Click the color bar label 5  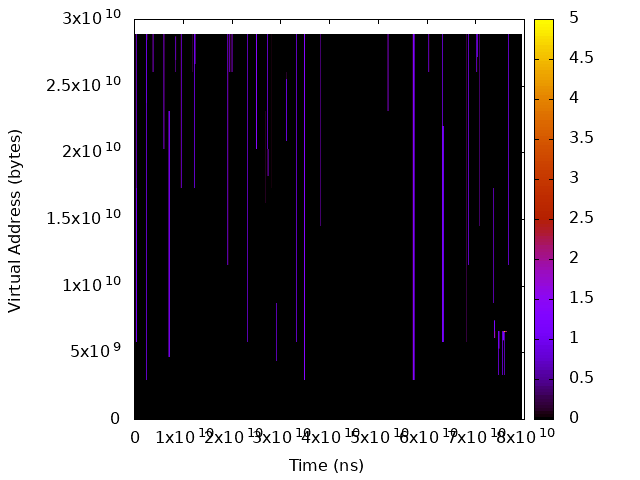(x=574, y=18)
